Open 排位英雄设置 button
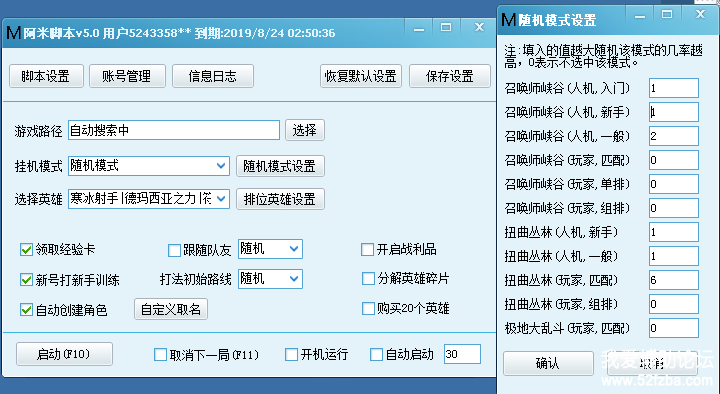 click(280, 199)
